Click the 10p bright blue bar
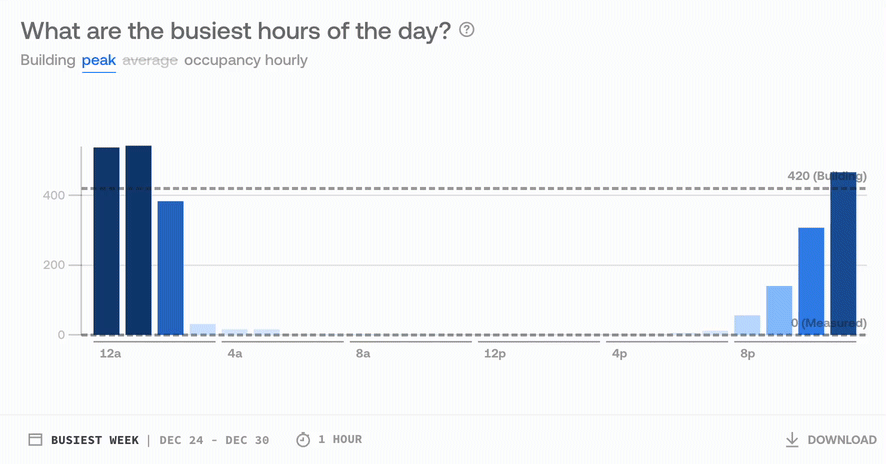Screen dimensions: 886x464 (x=811, y=281)
